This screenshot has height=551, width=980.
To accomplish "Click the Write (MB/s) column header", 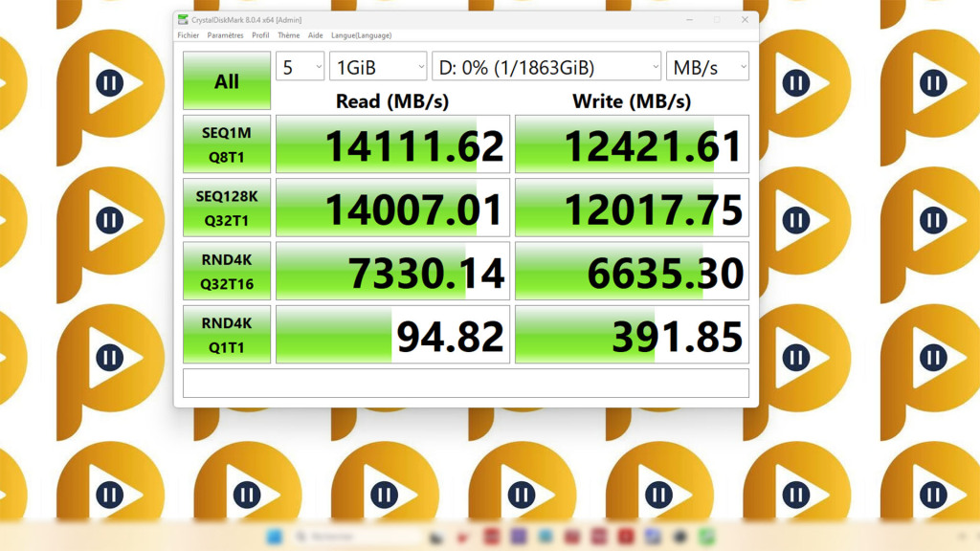I will 632,101.
